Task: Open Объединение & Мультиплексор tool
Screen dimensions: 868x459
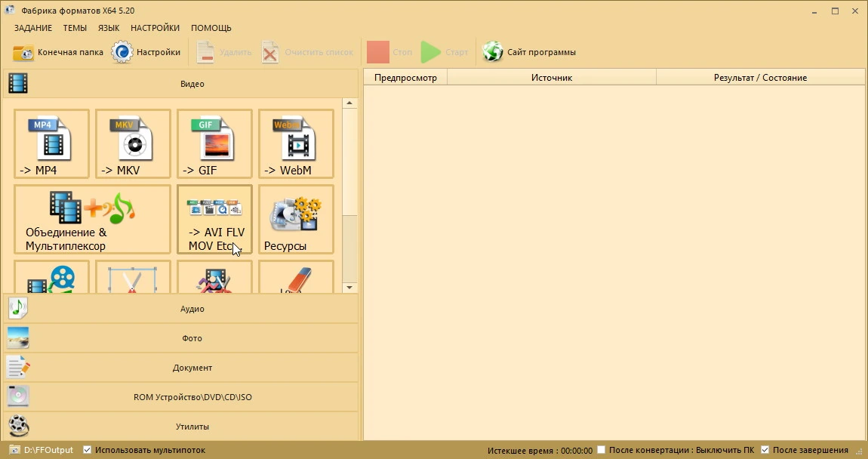Action: click(92, 219)
